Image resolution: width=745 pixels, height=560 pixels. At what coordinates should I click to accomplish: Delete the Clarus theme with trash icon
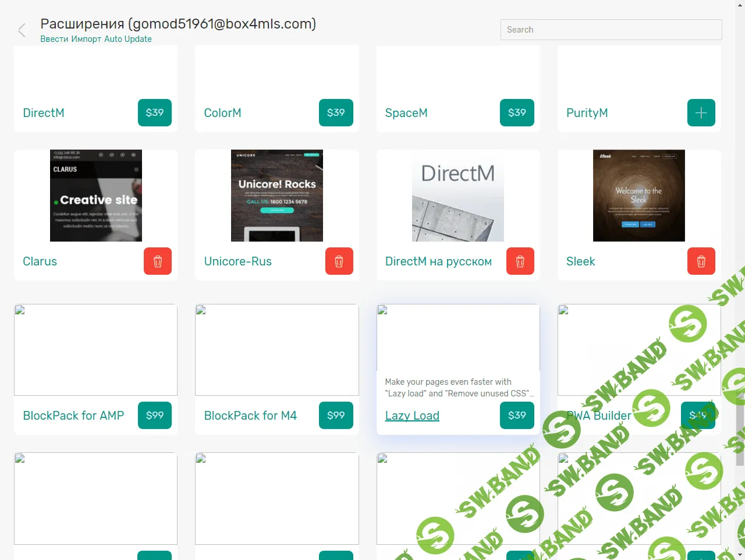coord(157,261)
